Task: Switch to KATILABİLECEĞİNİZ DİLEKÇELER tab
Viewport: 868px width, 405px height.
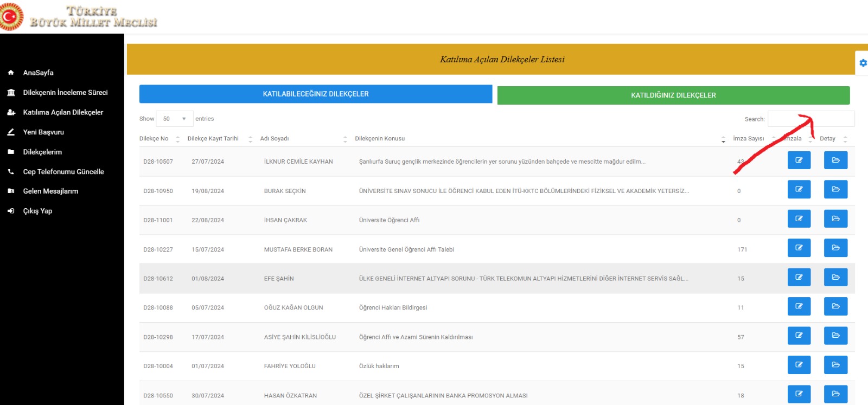Action: click(x=316, y=94)
